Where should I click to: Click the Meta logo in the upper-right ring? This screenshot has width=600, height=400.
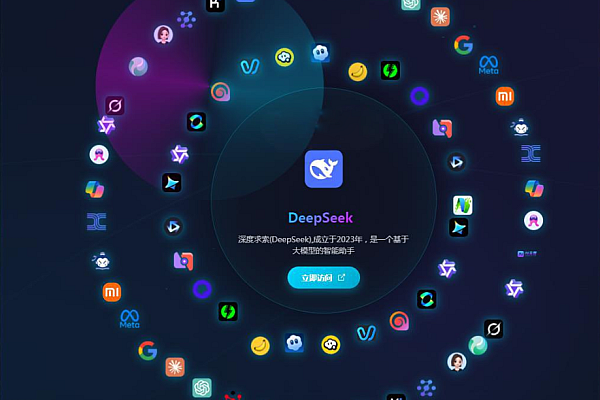point(489,65)
